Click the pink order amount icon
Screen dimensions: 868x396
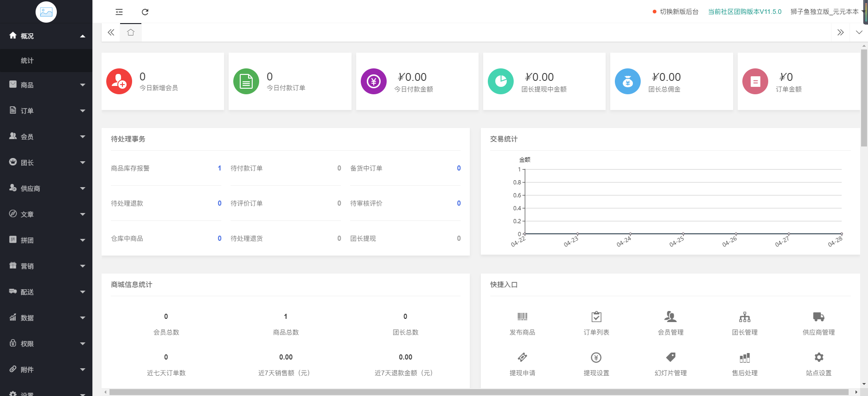tap(755, 81)
